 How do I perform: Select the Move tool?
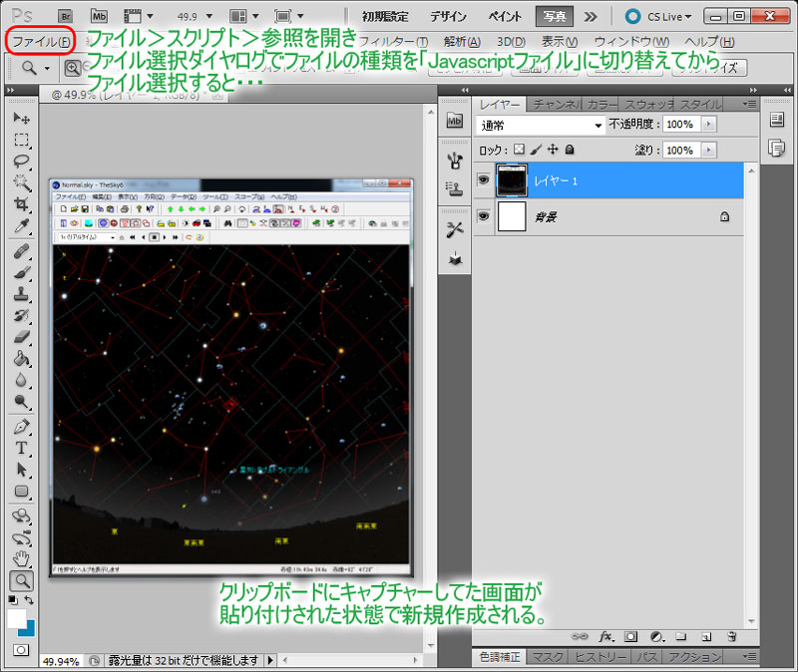coord(21,118)
